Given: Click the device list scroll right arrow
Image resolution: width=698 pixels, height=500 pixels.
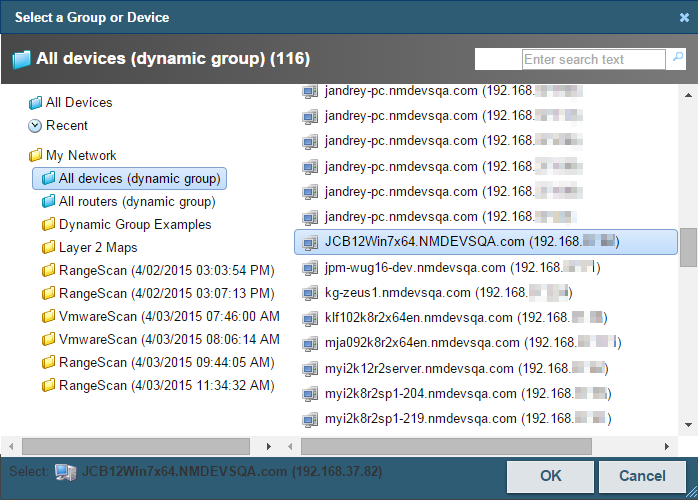Looking at the screenshot, I should (x=666, y=446).
